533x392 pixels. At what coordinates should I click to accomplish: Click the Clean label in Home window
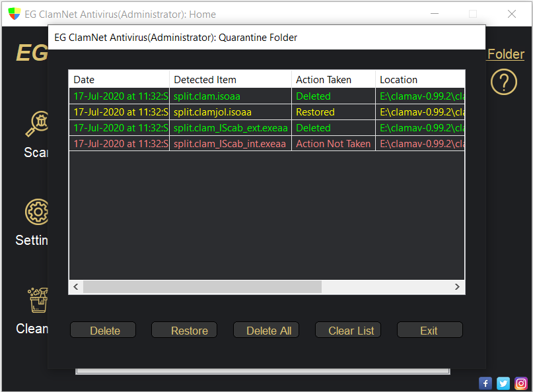32,329
